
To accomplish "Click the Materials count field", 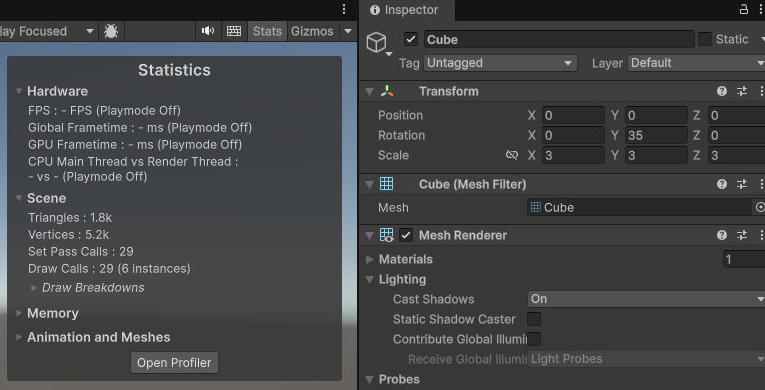I will [x=744, y=259].
